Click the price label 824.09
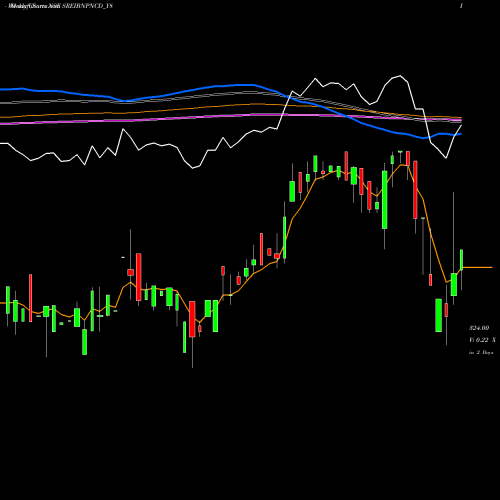 (479, 328)
